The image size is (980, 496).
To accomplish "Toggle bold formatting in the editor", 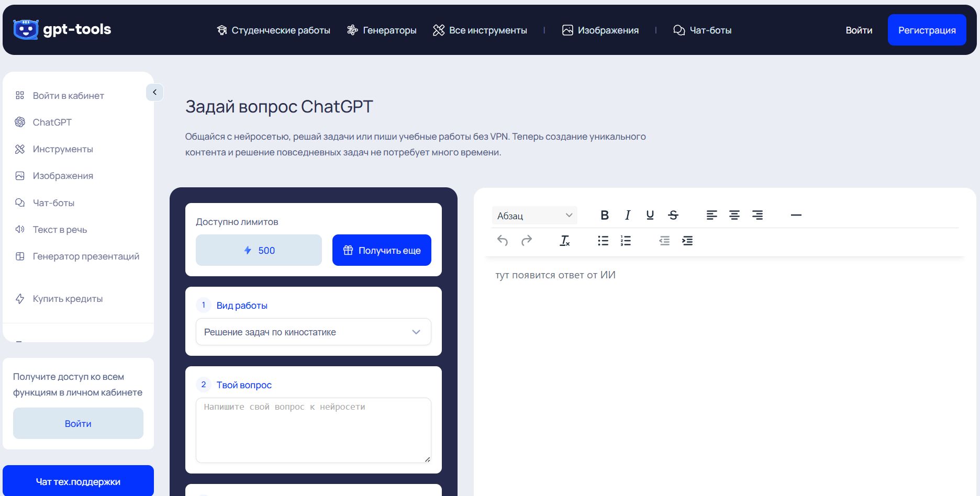I will [x=605, y=215].
